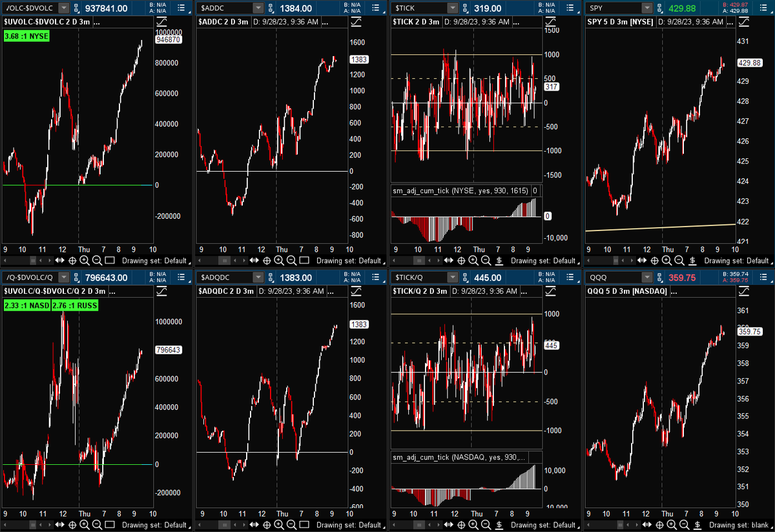Open the list menu of the /OLC-$DVOLC panel
Viewport: 775px width, 532px height.
(182, 8)
